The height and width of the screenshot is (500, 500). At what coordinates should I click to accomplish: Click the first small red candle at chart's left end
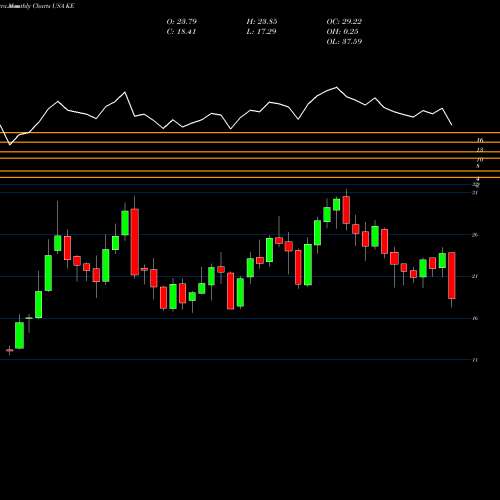(9, 350)
